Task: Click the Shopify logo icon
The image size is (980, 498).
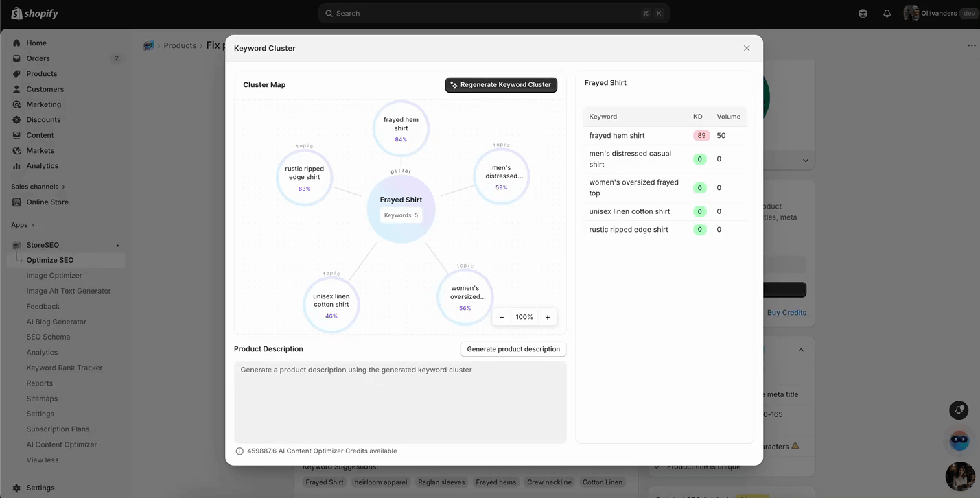Action: [15, 13]
